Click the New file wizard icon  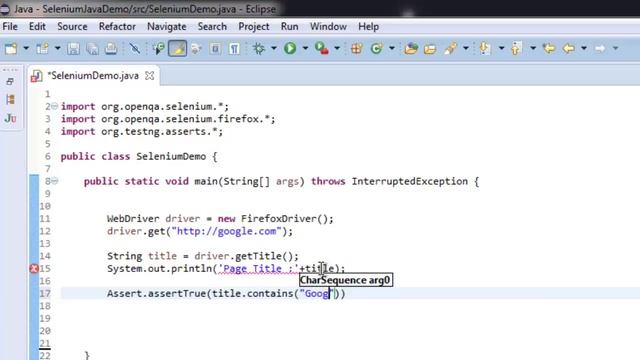[11, 49]
